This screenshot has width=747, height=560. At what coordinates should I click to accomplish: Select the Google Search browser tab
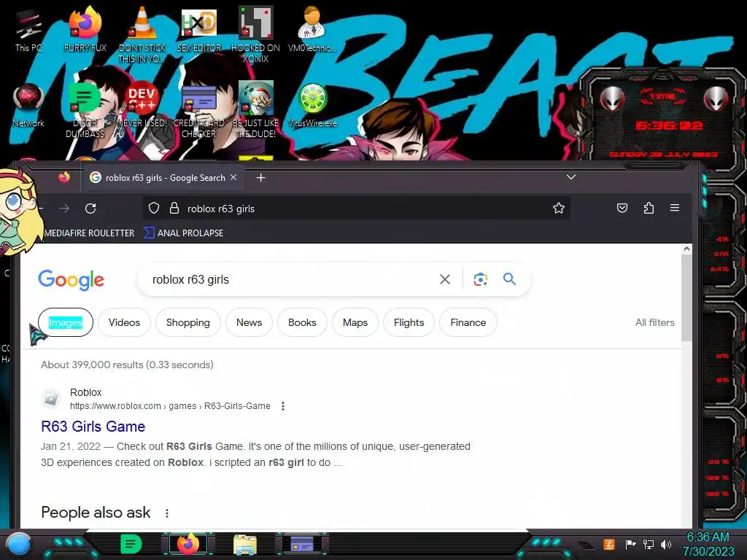[163, 178]
